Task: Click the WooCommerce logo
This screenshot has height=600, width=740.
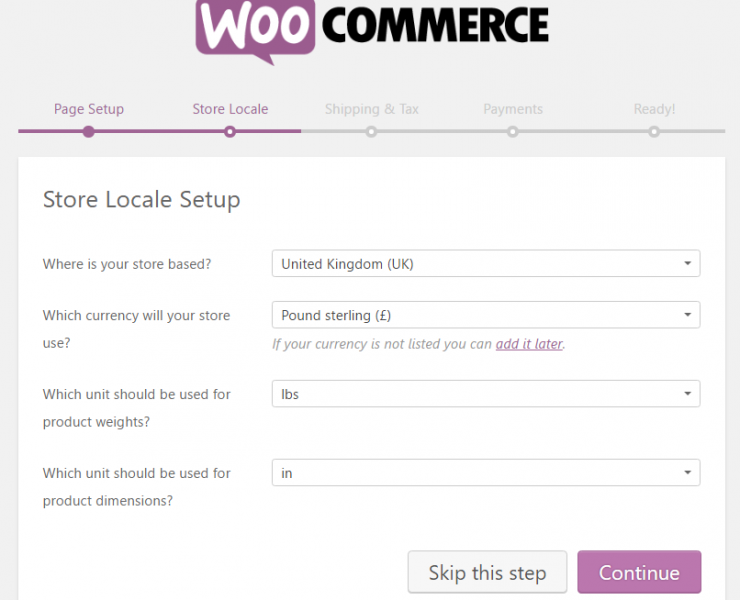Action: click(x=372, y=31)
